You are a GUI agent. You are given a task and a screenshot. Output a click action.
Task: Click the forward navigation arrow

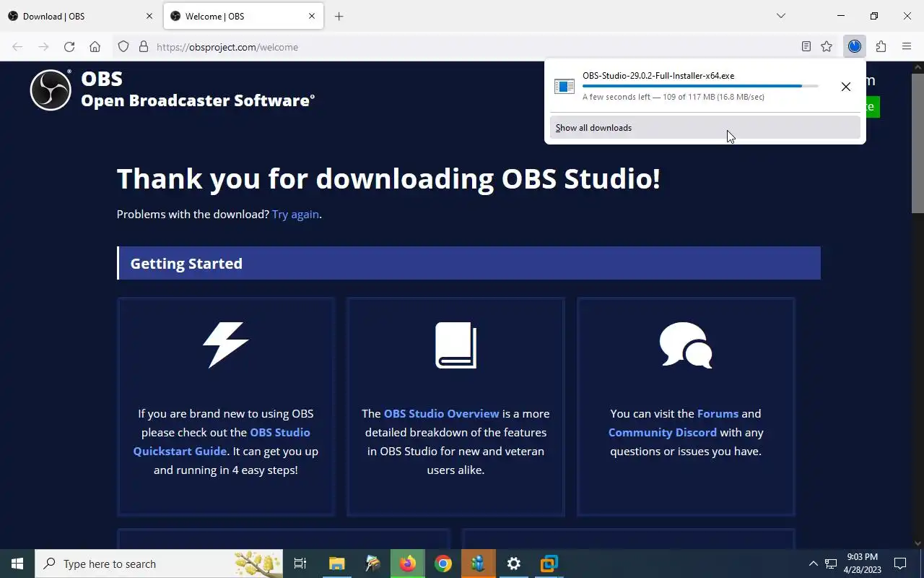(43, 47)
